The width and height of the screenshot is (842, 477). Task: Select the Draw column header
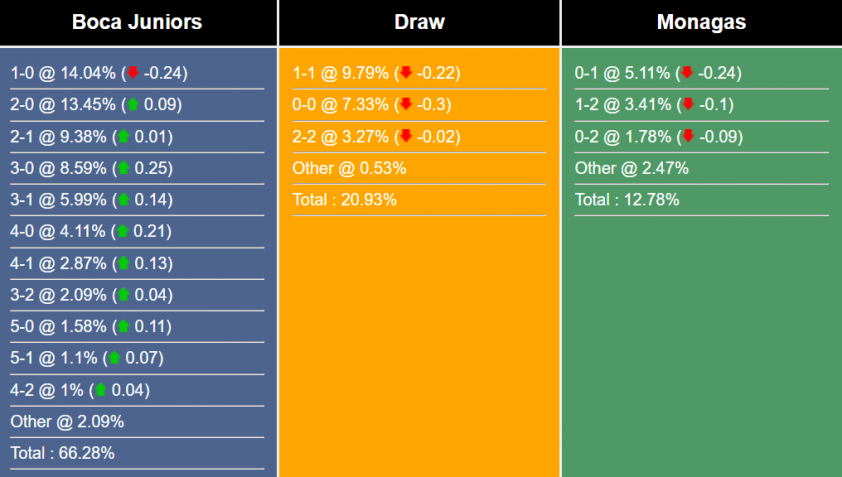[x=420, y=22]
